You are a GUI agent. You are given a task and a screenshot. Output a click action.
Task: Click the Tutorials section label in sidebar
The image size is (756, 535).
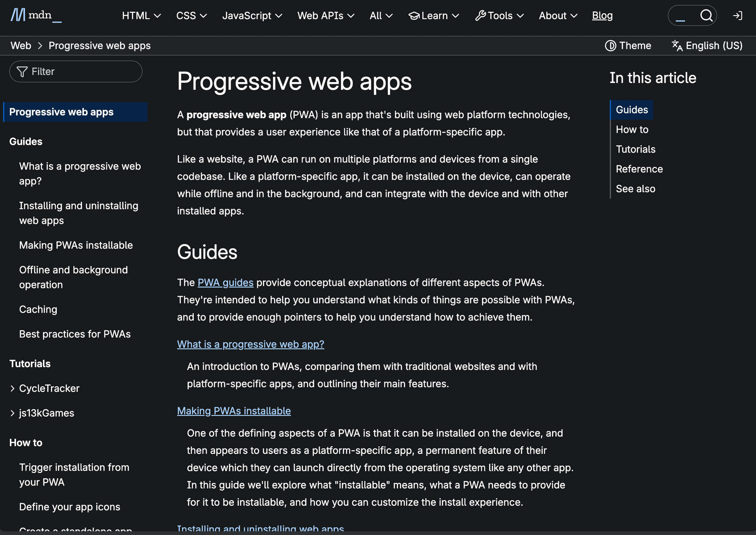pyautogui.click(x=30, y=364)
